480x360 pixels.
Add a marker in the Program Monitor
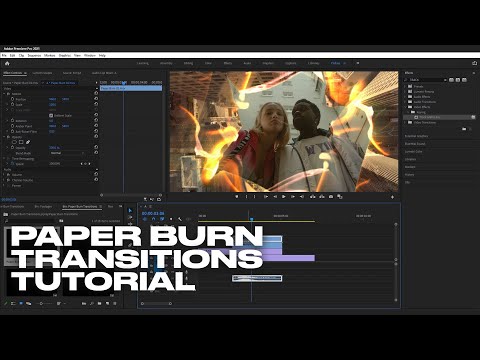pos(237,197)
